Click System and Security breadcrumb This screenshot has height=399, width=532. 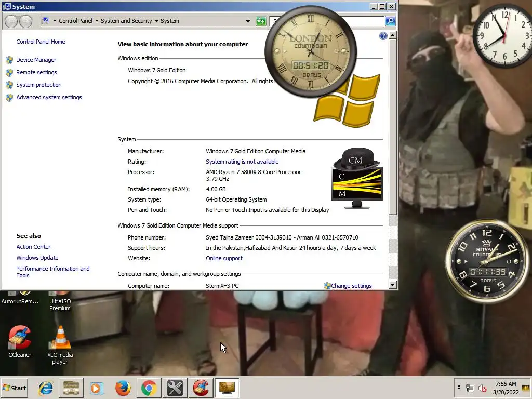coord(126,21)
